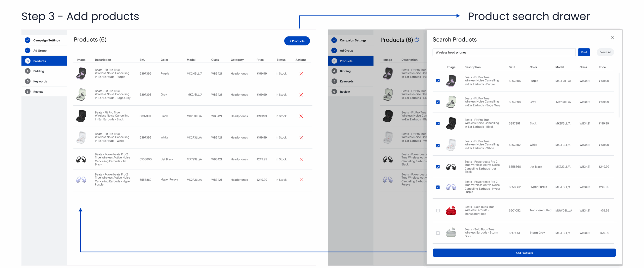The image size is (644, 268).
Task: Click Hyper Purple color cell in left table
Action: coord(169,179)
